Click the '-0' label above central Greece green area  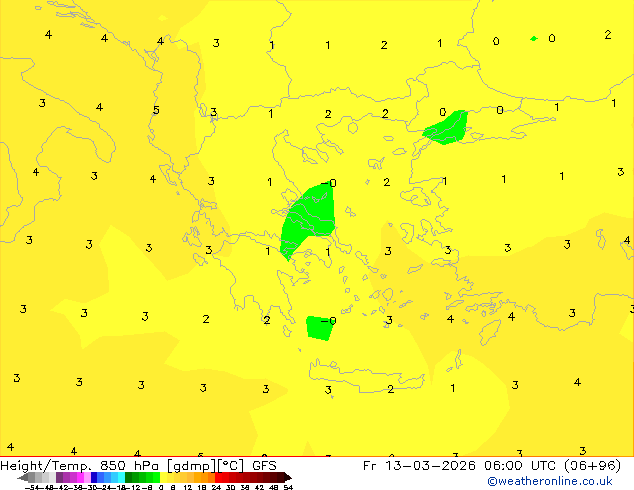328,183
